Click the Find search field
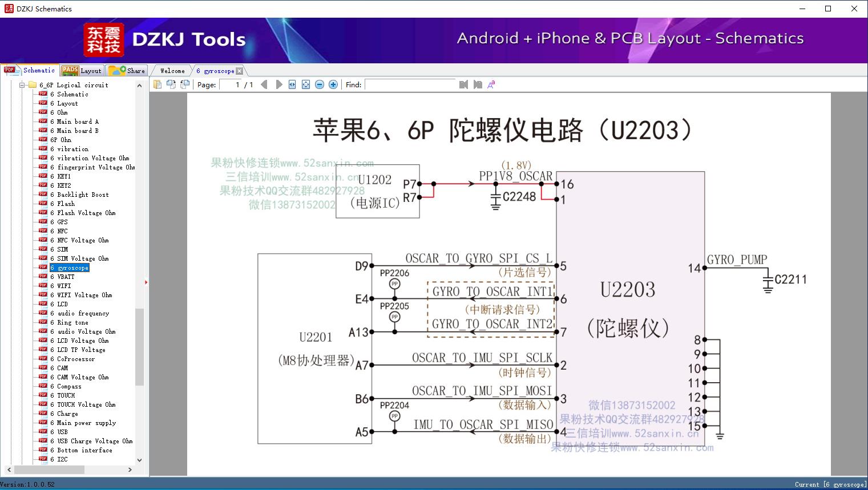The width and height of the screenshot is (868, 490). point(410,84)
